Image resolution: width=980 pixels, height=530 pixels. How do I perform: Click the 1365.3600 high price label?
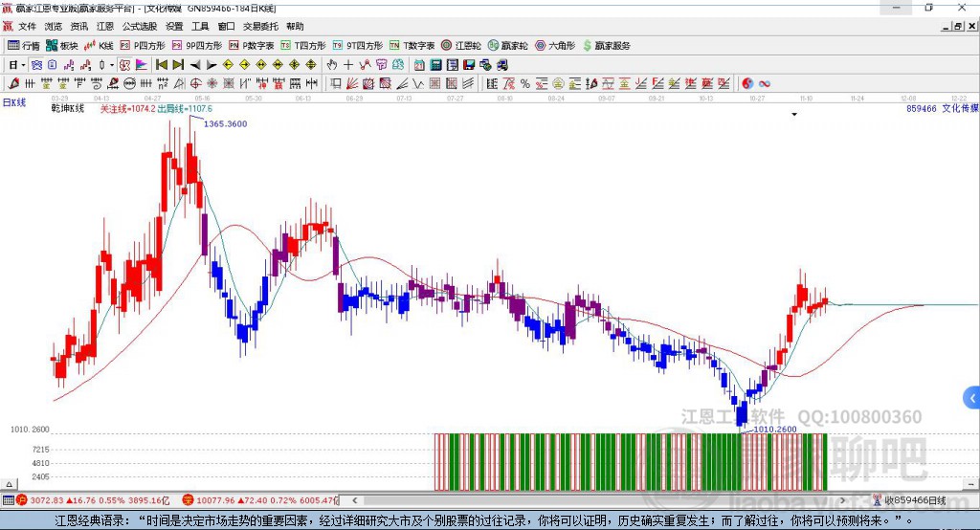tap(225, 123)
